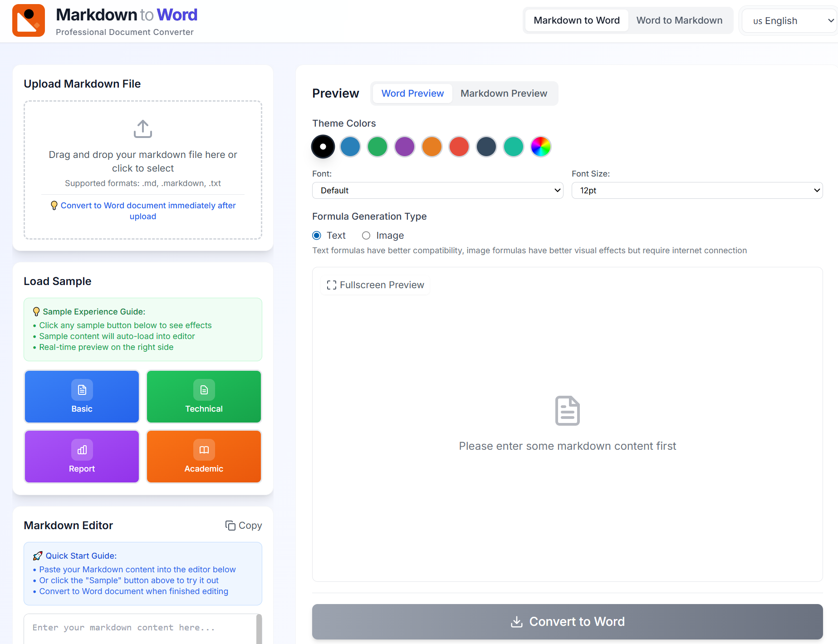Open Fullscreen Preview
The height and width of the screenshot is (644, 838).
[375, 285]
